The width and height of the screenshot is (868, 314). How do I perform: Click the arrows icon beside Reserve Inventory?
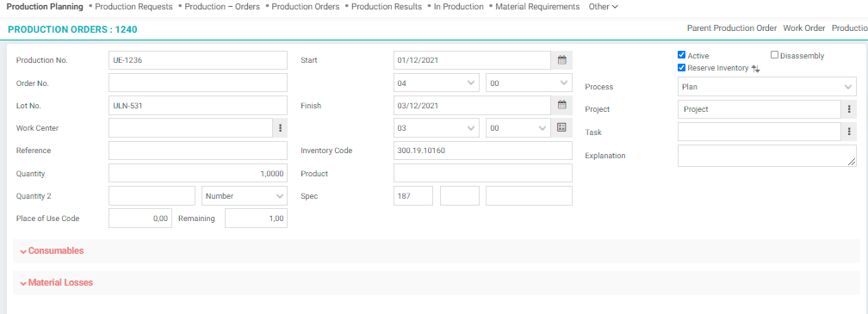[756, 69]
